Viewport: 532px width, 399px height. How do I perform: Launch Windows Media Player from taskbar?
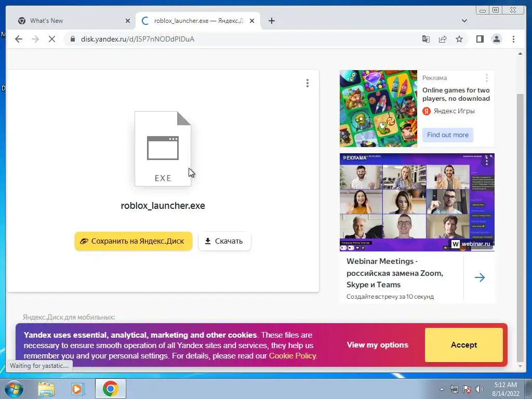click(77, 389)
